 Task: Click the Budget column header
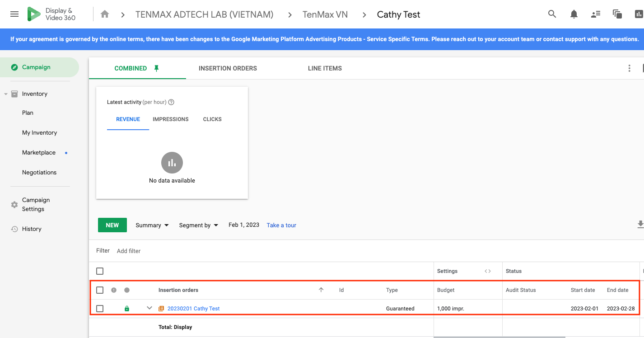[446, 290]
